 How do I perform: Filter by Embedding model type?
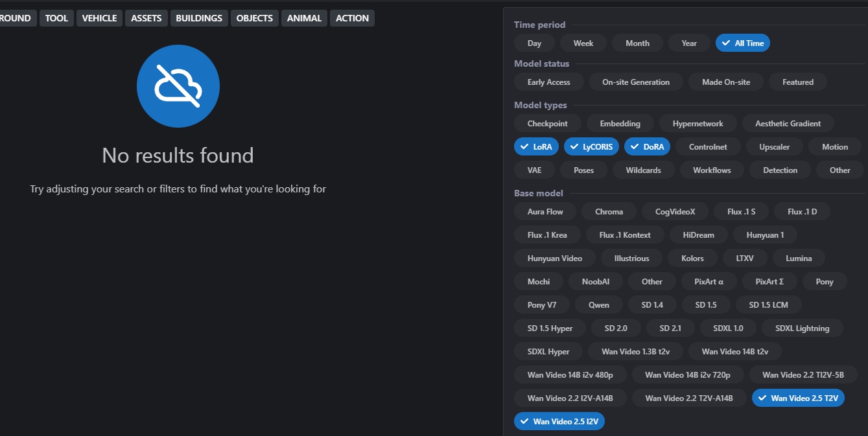tap(620, 124)
